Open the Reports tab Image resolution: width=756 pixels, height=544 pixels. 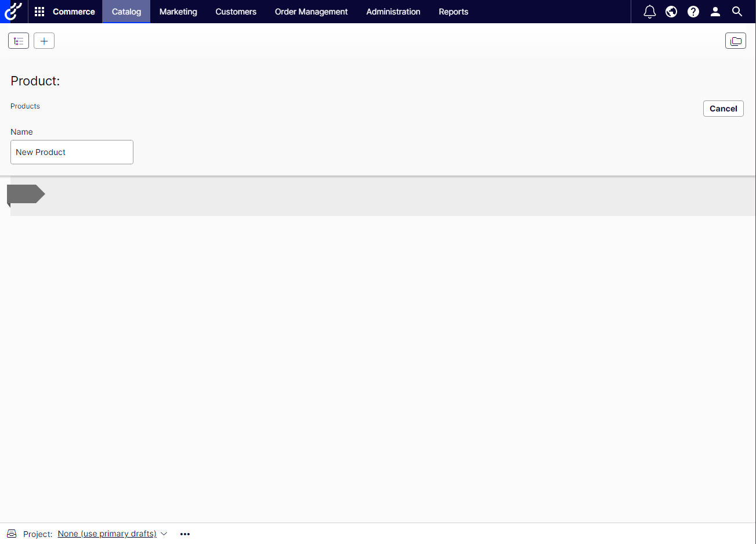(453, 12)
